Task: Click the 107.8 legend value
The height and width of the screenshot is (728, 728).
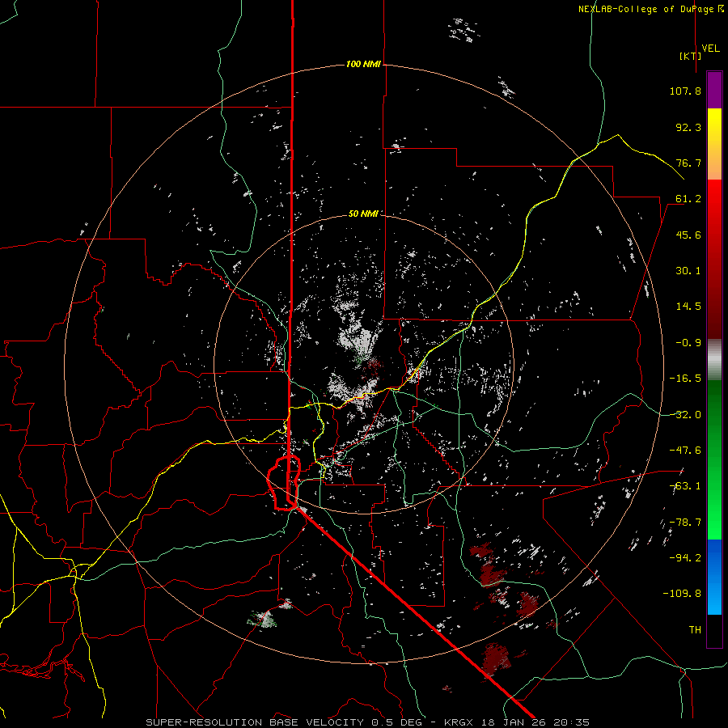Action: click(685, 91)
